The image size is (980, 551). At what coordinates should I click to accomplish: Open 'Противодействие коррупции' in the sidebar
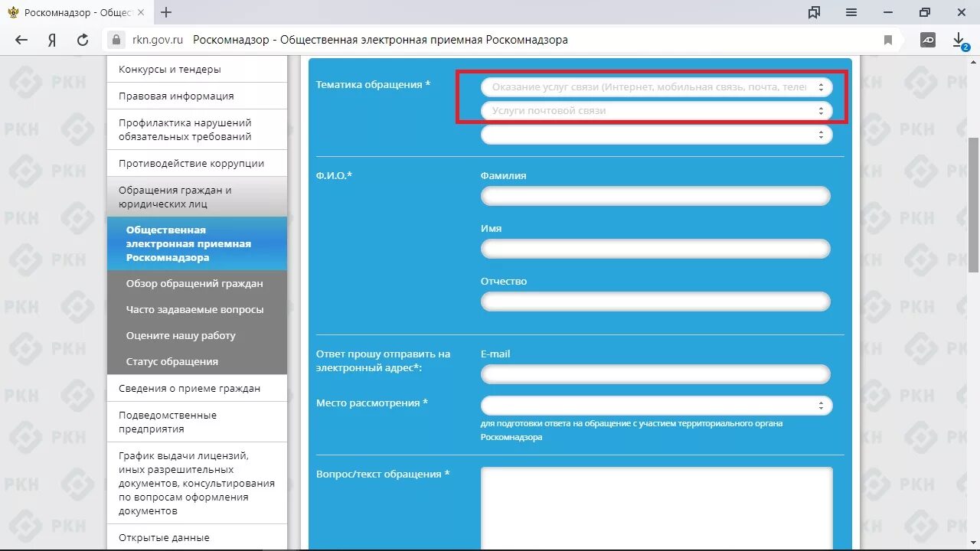(x=197, y=163)
